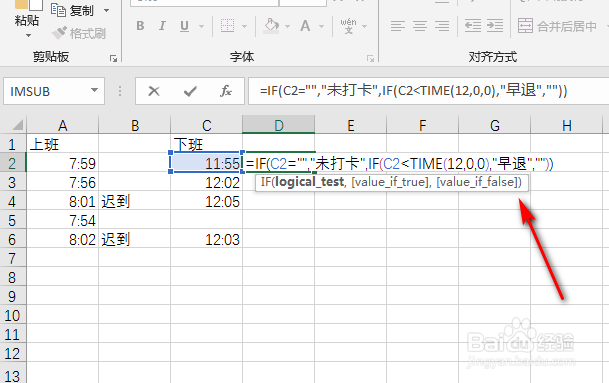
Task: Click logical_test in the IF tooltip
Action: point(310,182)
